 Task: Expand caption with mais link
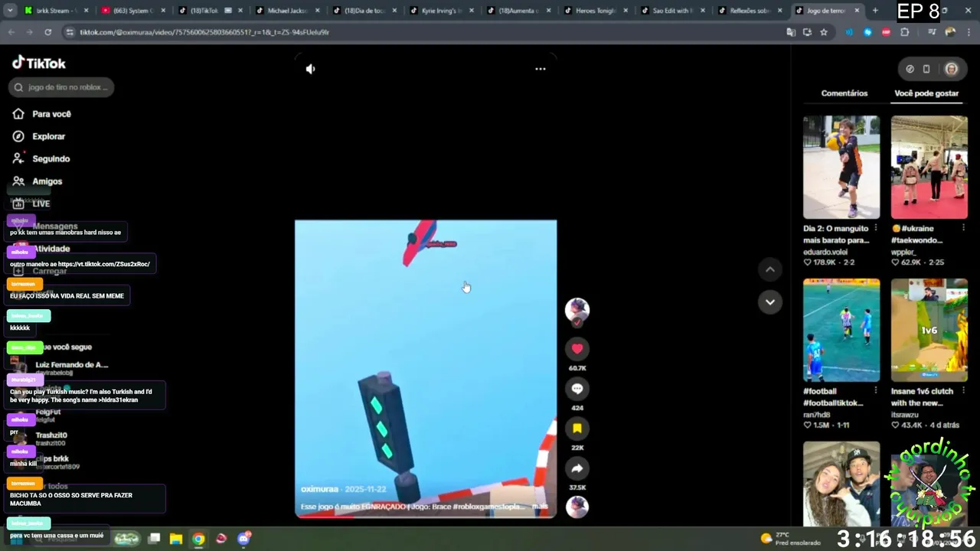click(x=540, y=507)
